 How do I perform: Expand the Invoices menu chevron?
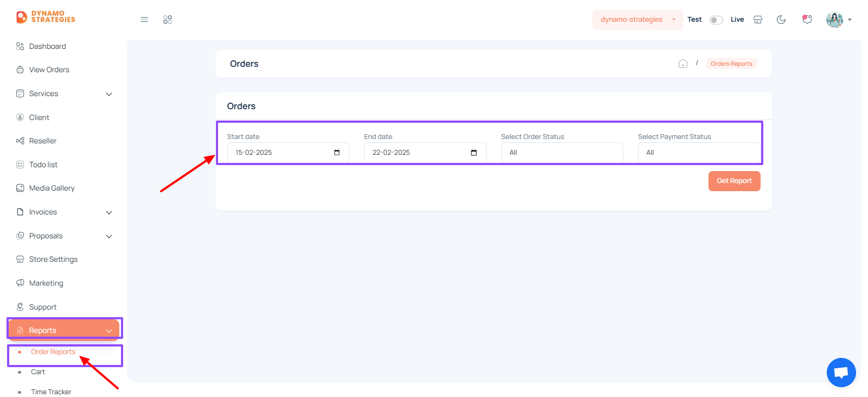[x=109, y=212]
